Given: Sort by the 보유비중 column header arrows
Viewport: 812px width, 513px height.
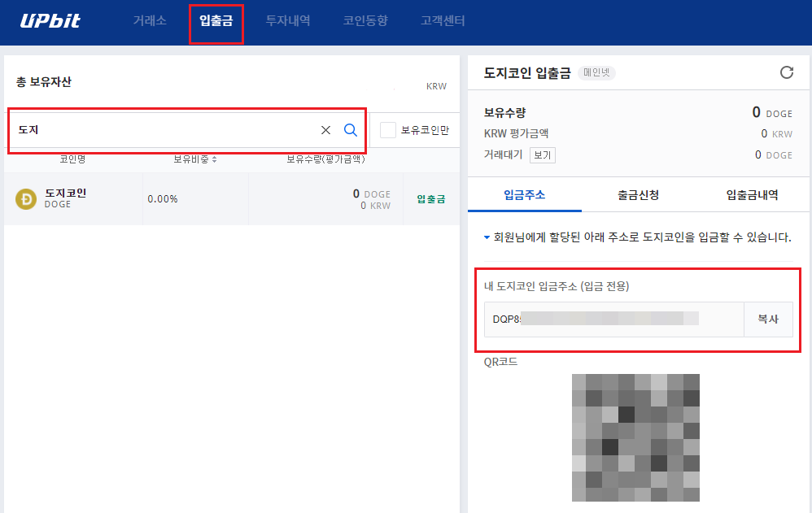Looking at the screenshot, I should coord(215,159).
